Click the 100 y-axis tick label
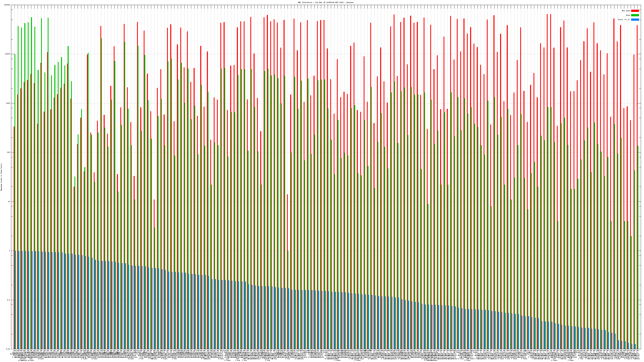 tap(9, 152)
